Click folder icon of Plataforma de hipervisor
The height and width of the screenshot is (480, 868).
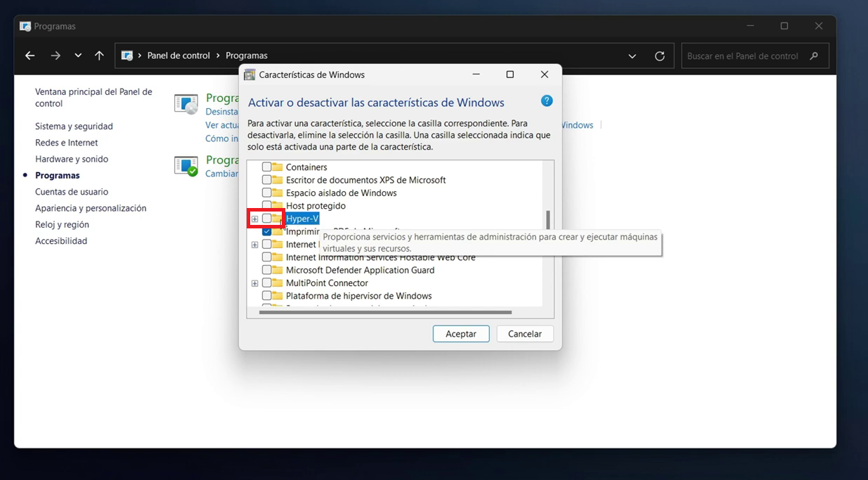pyautogui.click(x=278, y=296)
